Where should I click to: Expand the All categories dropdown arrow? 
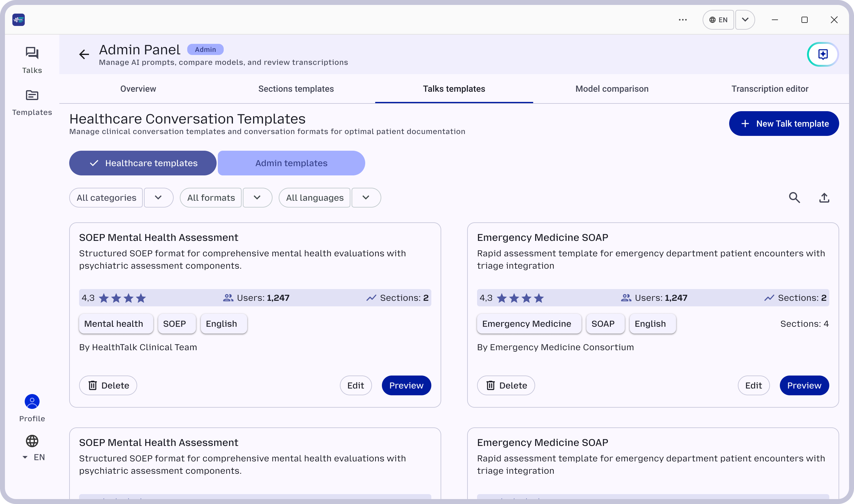158,198
